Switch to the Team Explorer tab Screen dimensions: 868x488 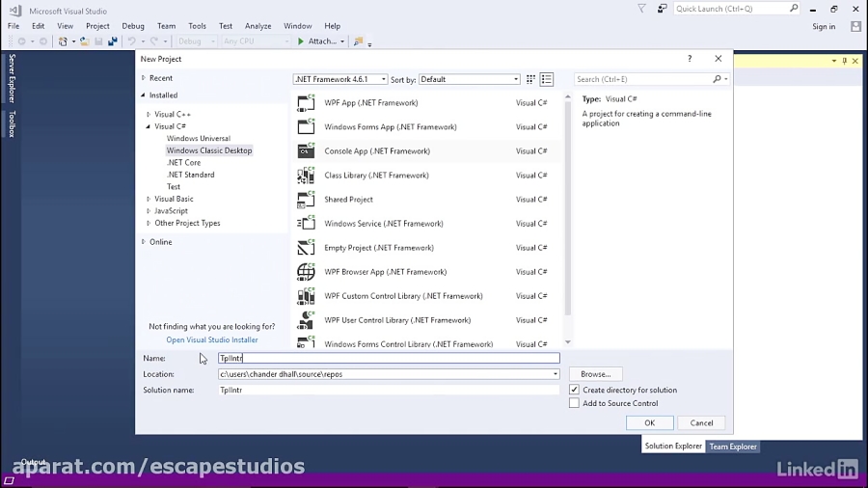pos(733,447)
